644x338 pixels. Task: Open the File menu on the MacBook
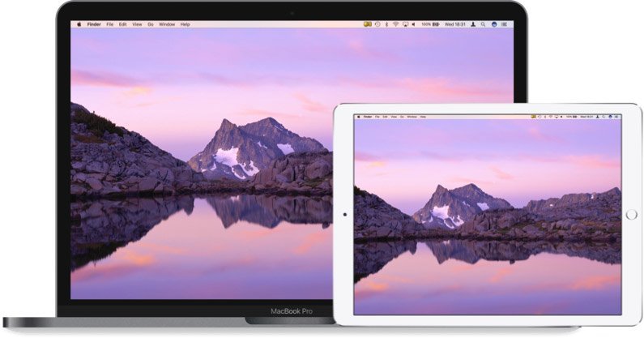[x=109, y=24]
